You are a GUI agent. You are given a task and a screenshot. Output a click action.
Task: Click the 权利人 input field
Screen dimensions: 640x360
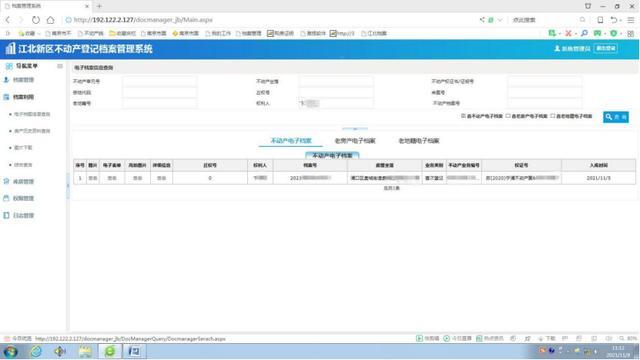pyautogui.click(x=336, y=104)
